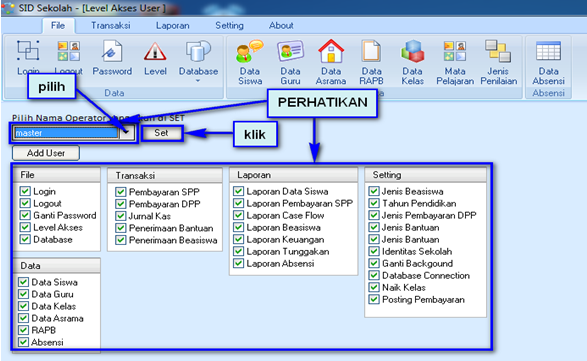Open Data Asrama house icon

(331, 51)
